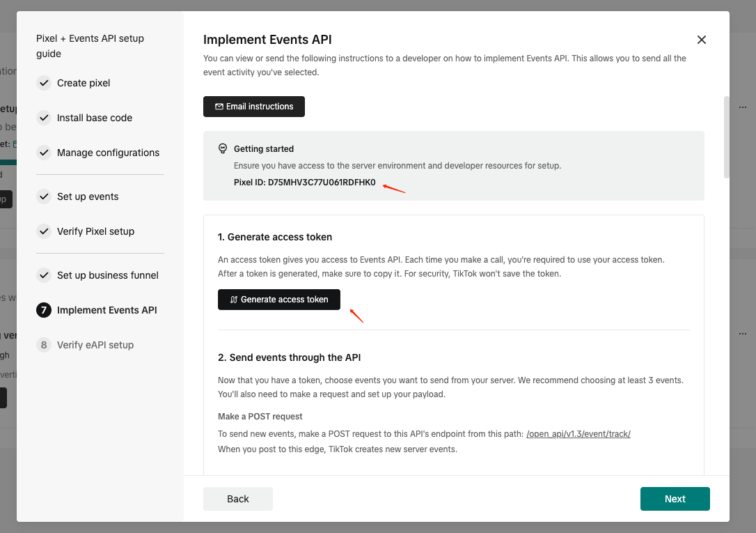Click checkmark icon beside Install base code
The height and width of the screenshot is (533, 756).
tap(44, 118)
